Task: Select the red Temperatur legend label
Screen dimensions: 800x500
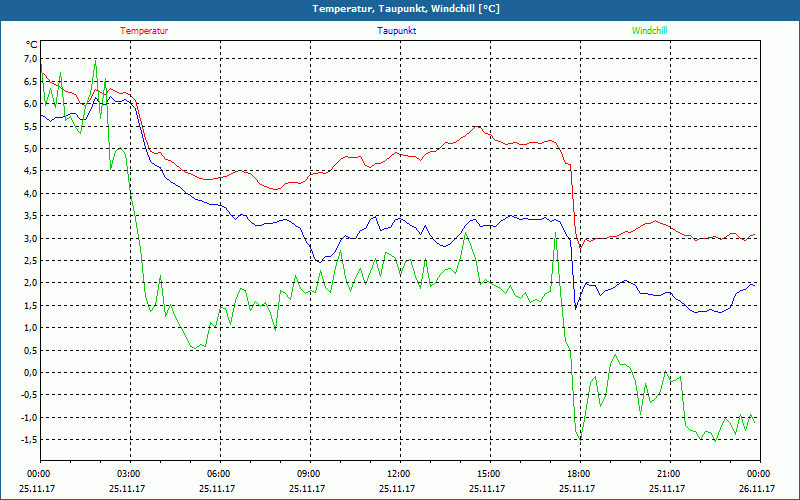Action: pos(144,31)
